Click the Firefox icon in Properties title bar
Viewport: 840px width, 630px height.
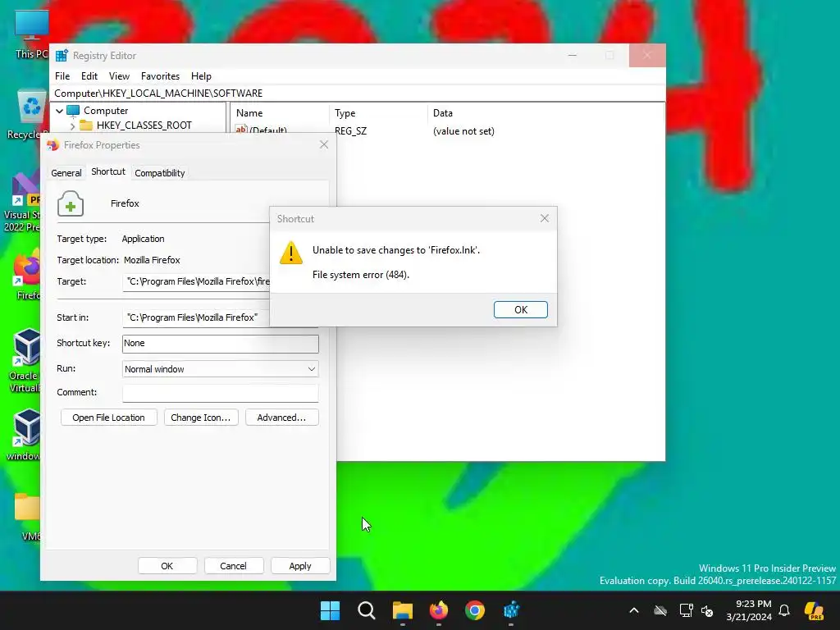click(x=52, y=145)
